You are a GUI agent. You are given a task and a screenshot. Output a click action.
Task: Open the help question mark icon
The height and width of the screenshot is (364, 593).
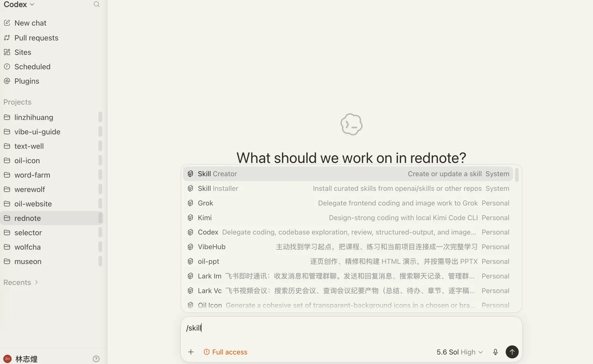[96, 359]
